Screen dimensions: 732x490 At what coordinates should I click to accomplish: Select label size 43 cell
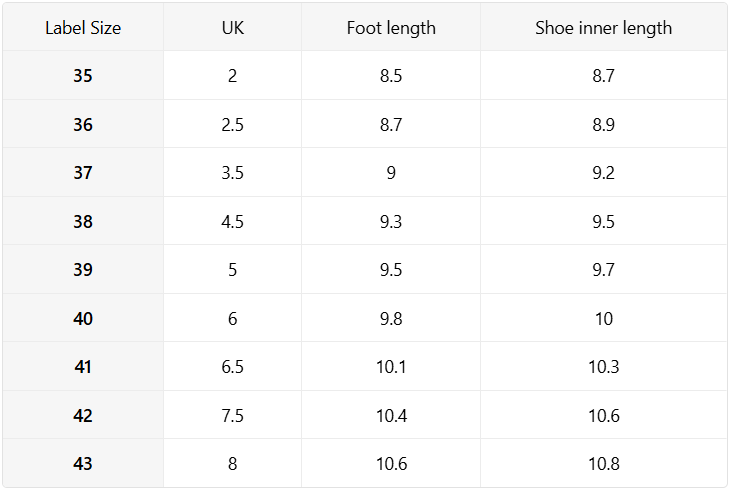pyautogui.click(x=83, y=463)
